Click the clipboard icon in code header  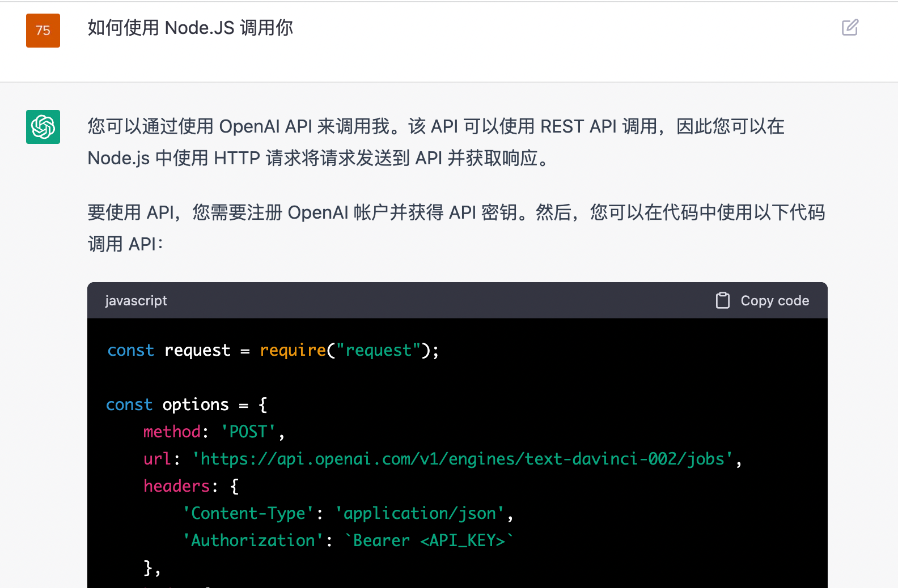(x=722, y=300)
